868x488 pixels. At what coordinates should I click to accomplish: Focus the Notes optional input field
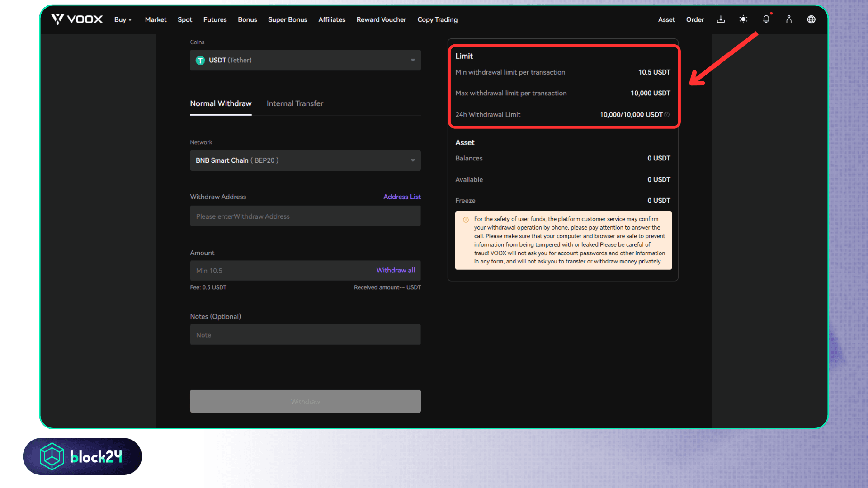coord(305,334)
